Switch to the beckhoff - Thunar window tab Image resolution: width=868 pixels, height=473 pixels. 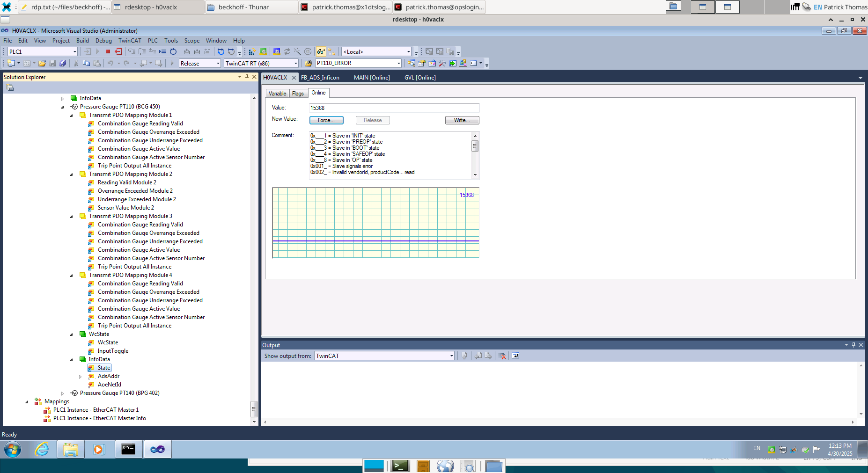pos(251,7)
